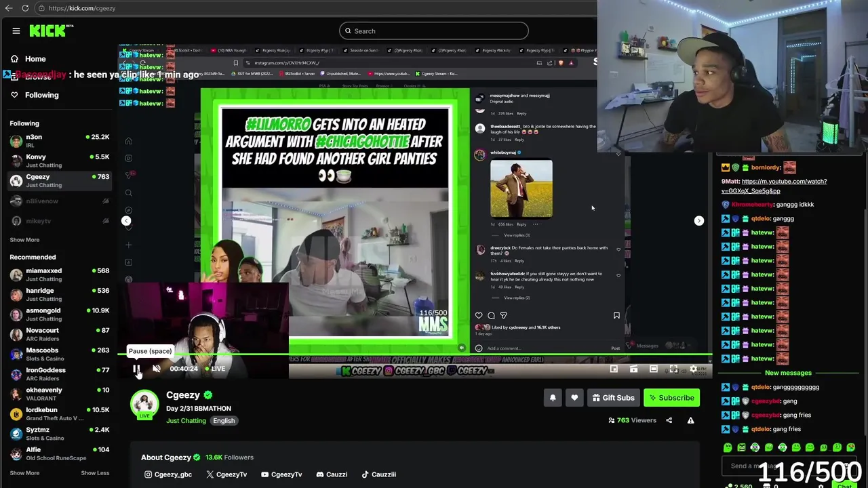Open Mascoobs Slots & Casino channel
Image resolution: width=868 pixels, height=488 pixels.
coord(60,354)
